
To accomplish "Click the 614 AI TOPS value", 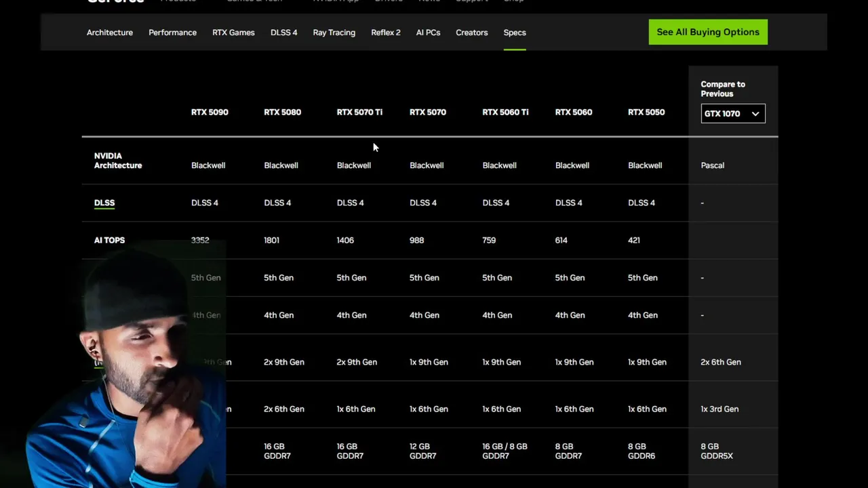I will (x=561, y=240).
